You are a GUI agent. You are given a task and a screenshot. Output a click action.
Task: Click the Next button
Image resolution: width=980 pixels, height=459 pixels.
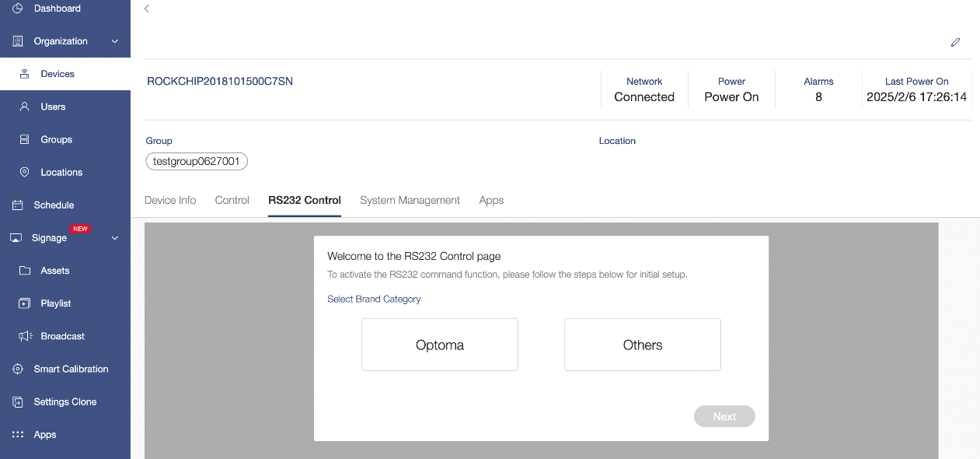[x=724, y=416]
